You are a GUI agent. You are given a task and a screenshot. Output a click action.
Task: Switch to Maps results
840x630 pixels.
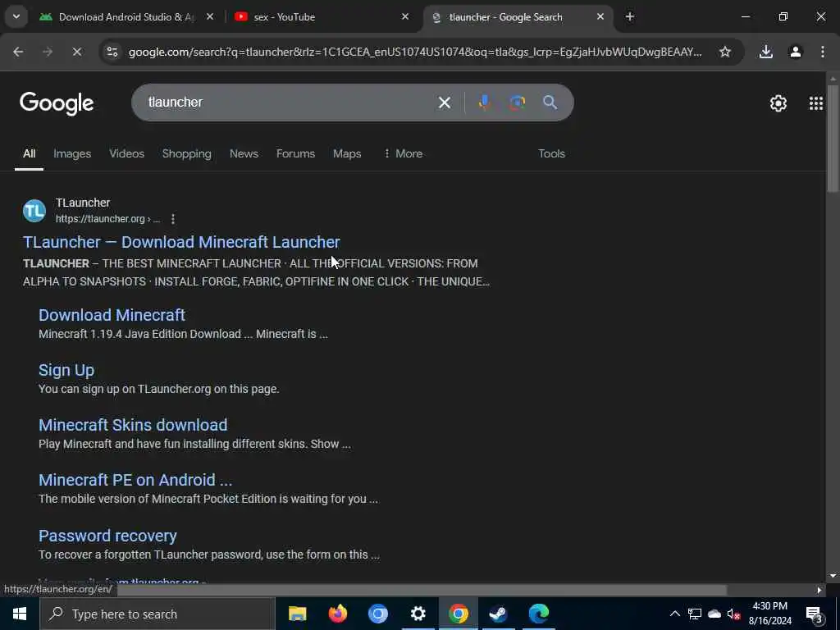pos(347,153)
